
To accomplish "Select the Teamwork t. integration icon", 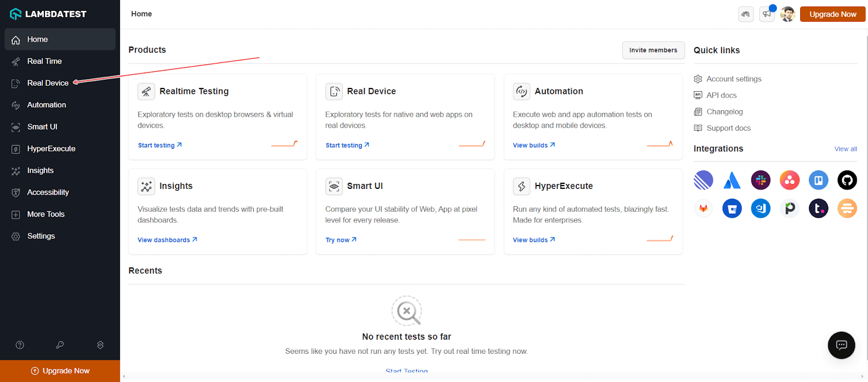I will (x=819, y=208).
